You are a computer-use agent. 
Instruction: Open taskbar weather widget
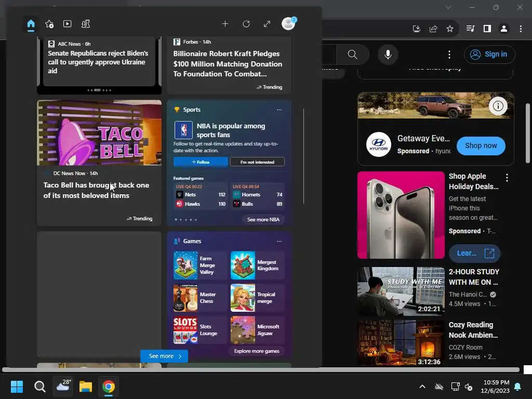[x=63, y=386]
